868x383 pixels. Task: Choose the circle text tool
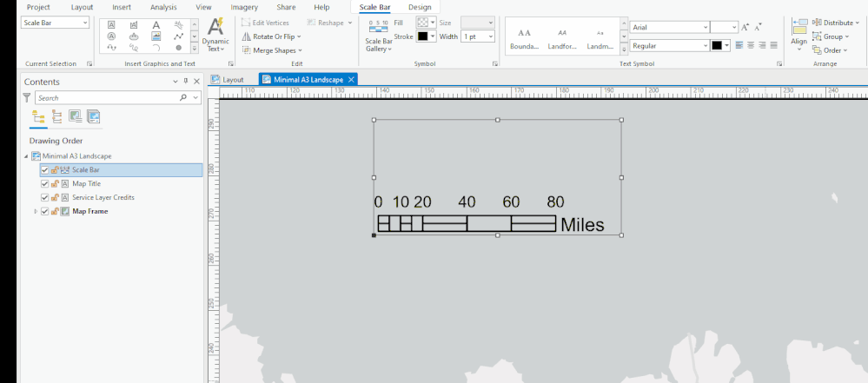[111, 36]
